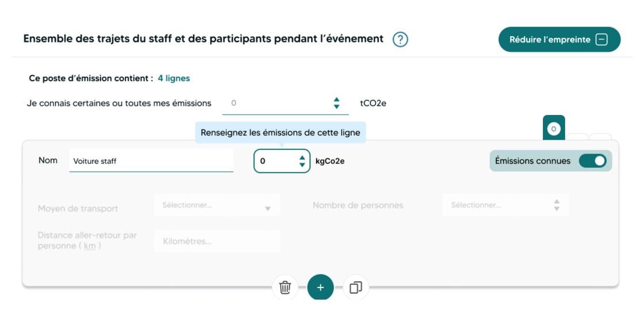Click the km abbreviation in distance label
This screenshot has width=644, height=322.
pyautogui.click(x=90, y=246)
